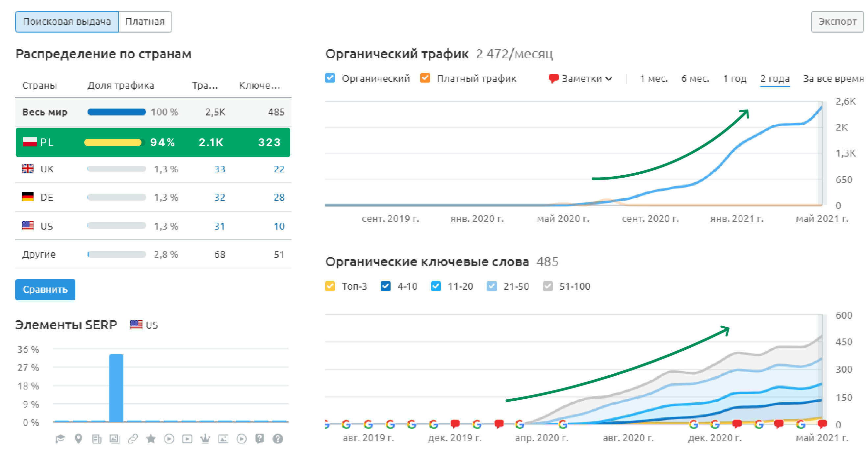This screenshot has height=450, width=868.
Task: Switch to the Платная tab
Action: click(x=145, y=22)
